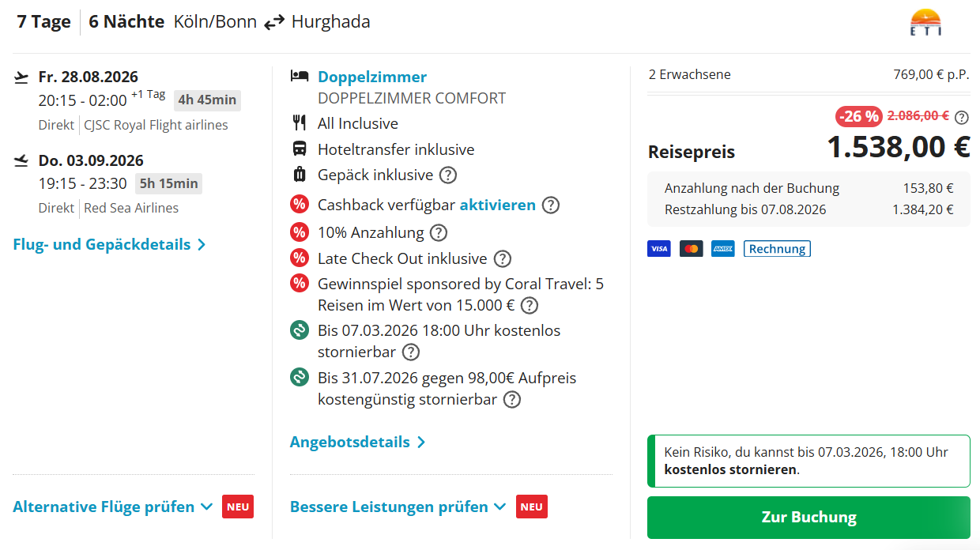Click help icon beside Cashback aktivieren
This screenshot has width=980, height=550.
click(x=551, y=205)
